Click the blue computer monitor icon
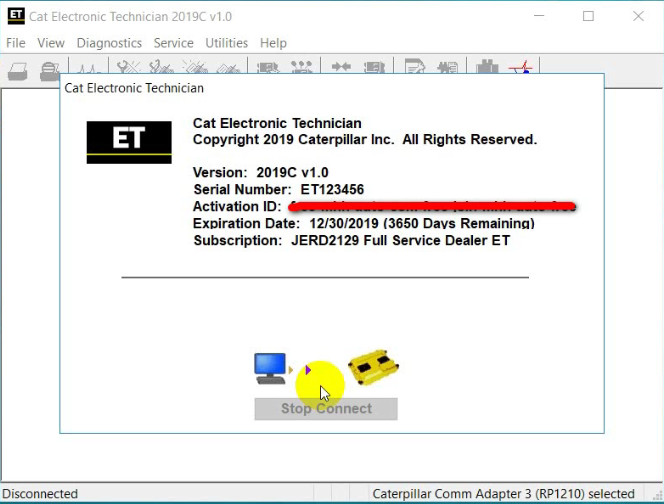 (x=271, y=368)
